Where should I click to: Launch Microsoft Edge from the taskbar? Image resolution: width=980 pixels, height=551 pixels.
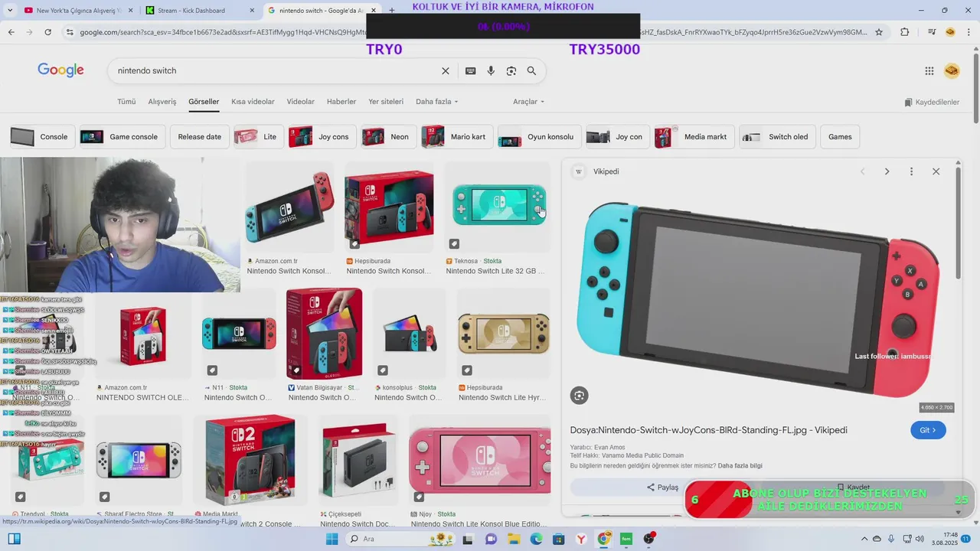click(x=537, y=539)
